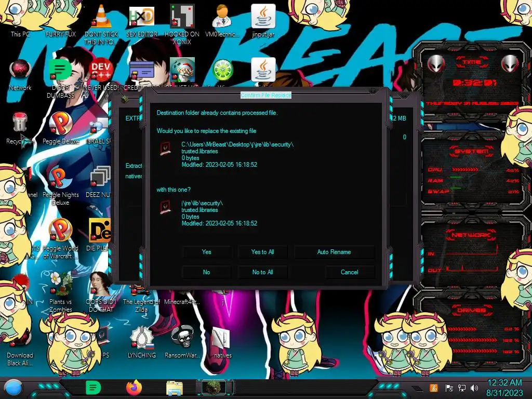
Task: Open the network tray icon
Action: 461,388
